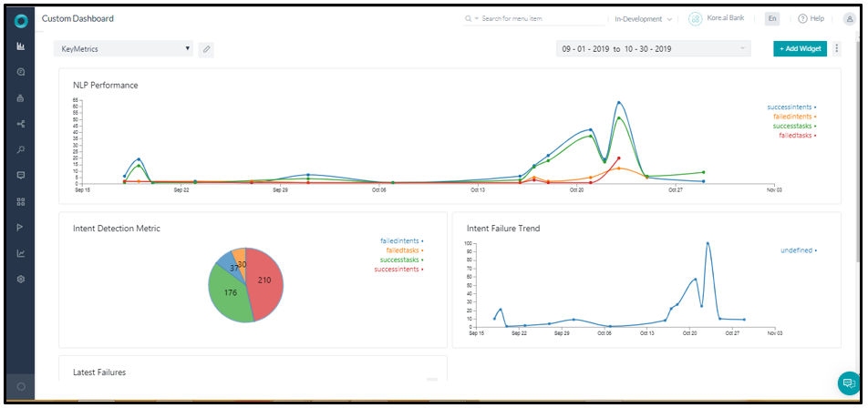Toggle failedintents series in NLP Performance legend
Viewport: 868px width, 408px height.
tap(794, 117)
